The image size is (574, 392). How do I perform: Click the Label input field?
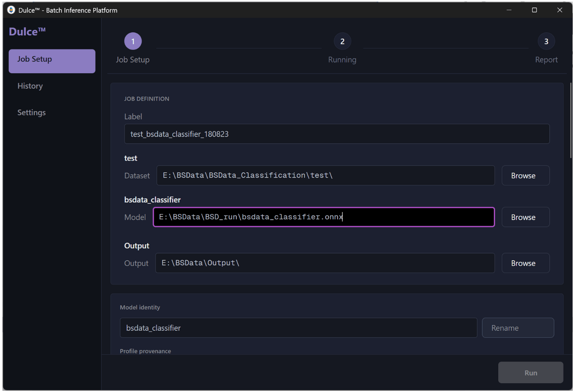point(337,134)
